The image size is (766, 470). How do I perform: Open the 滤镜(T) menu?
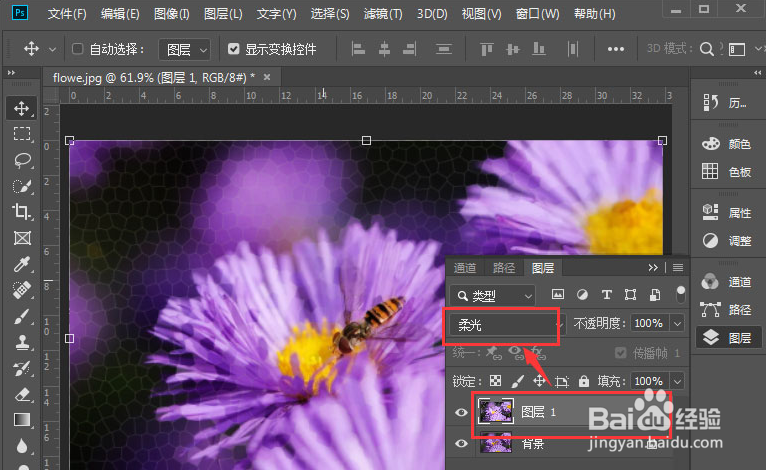point(383,14)
